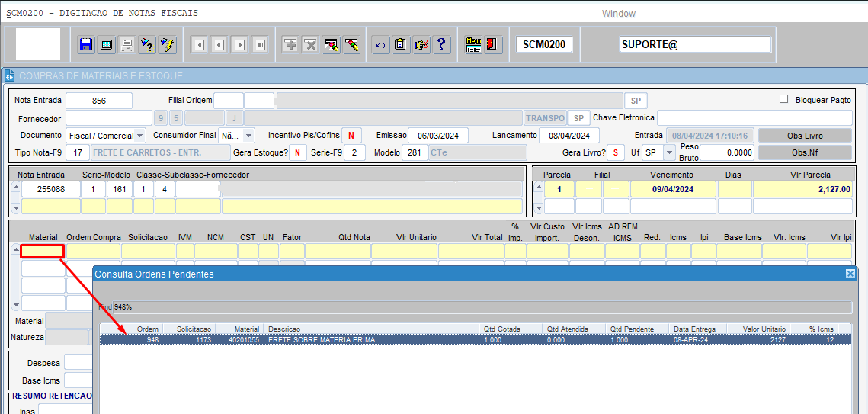Click the Undo arrow icon

click(380, 45)
